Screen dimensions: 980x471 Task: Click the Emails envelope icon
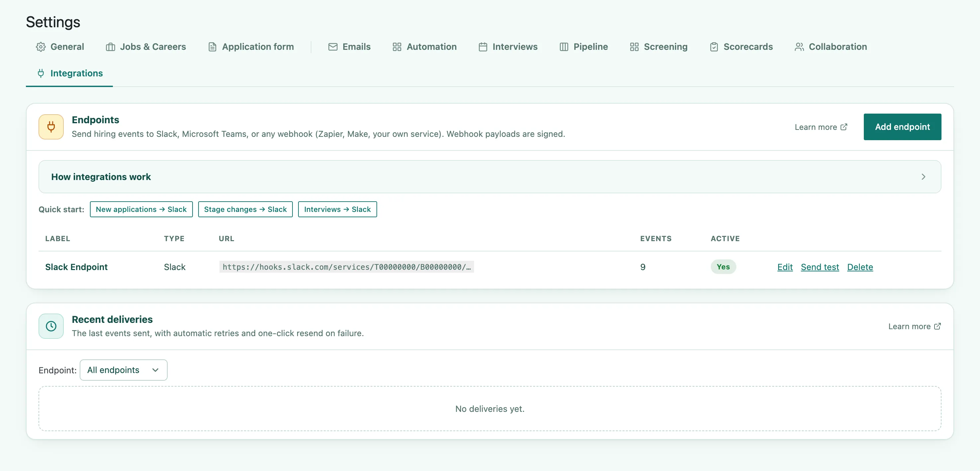pyautogui.click(x=333, y=47)
